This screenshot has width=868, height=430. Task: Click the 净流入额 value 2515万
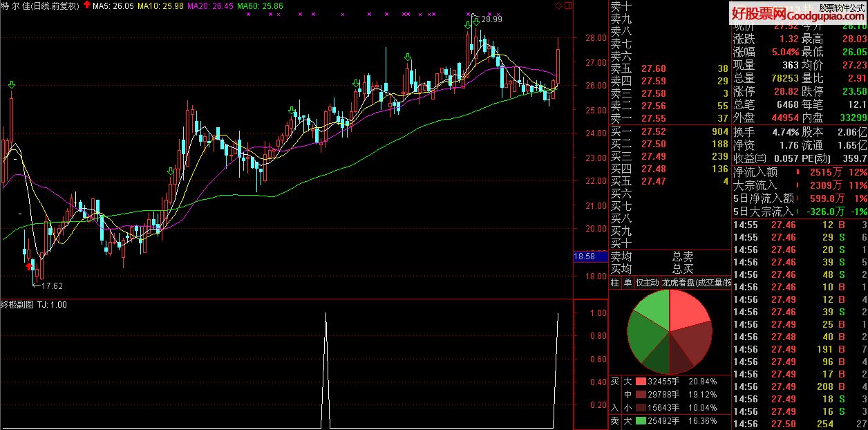click(827, 172)
